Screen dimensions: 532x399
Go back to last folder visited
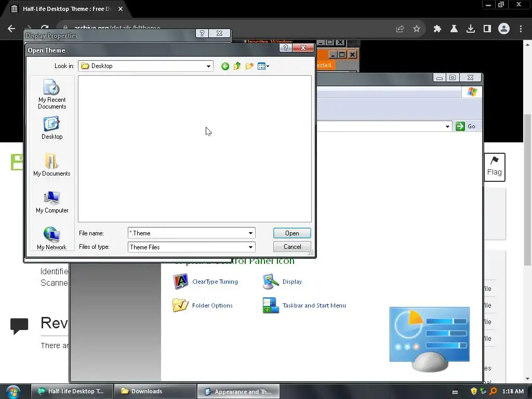click(x=225, y=66)
